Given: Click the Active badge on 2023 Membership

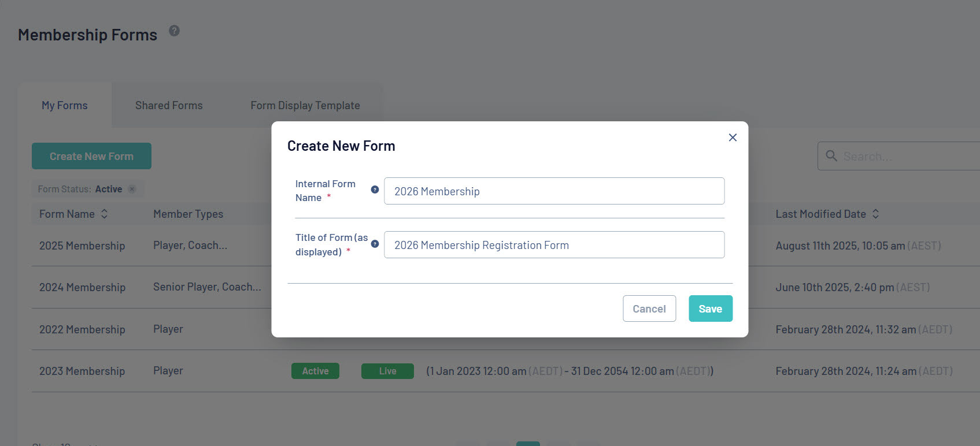Looking at the screenshot, I should [x=315, y=371].
